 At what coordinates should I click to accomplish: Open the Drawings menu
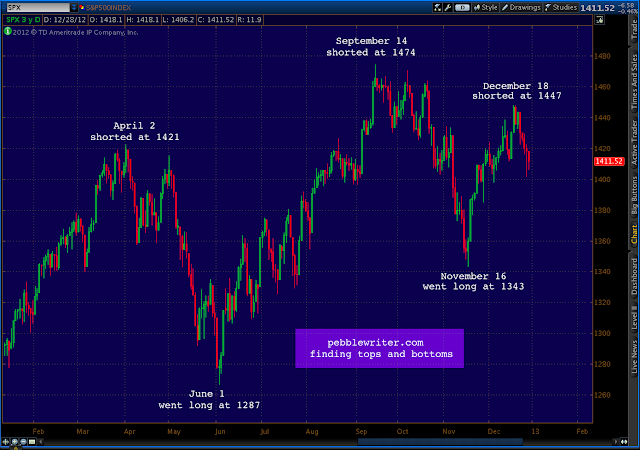tap(521, 7)
